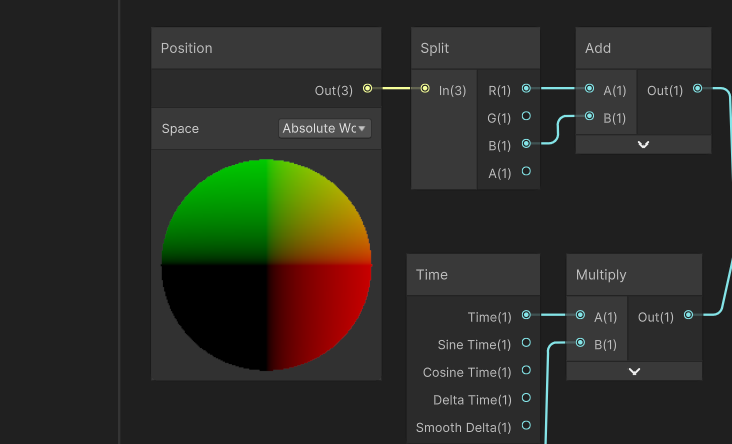Expand the Multiply node preview chevron
Viewport: 732px width, 444px height.
pyautogui.click(x=634, y=370)
